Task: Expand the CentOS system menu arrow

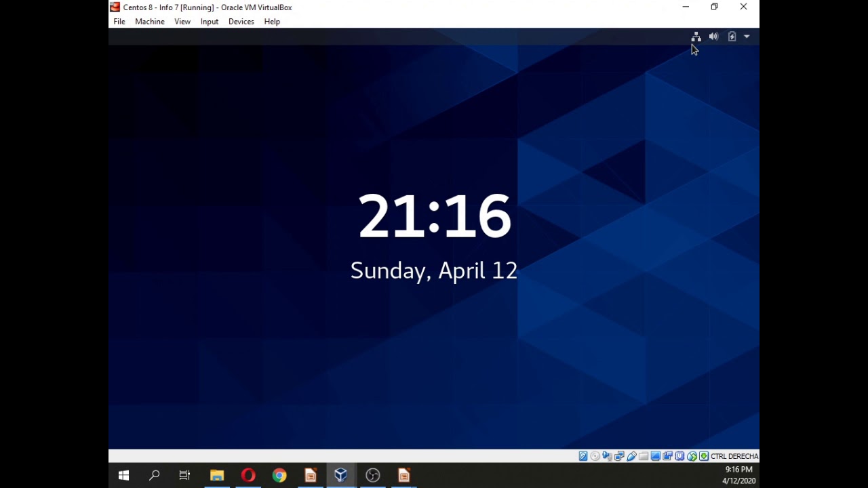Action: tap(747, 37)
